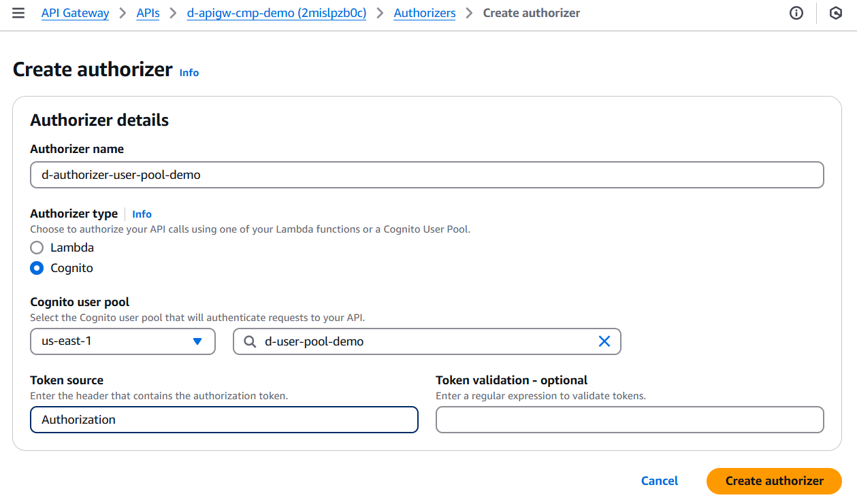The image size is (857, 504).
Task: Cancel authorizer creation
Action: click(659, 481)
